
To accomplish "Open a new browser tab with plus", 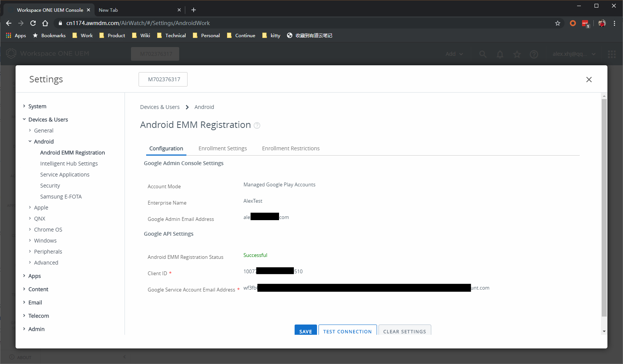I will (194, 10).
